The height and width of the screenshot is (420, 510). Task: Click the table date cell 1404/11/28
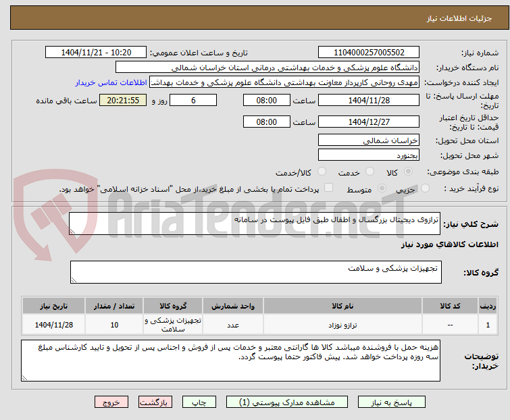pos(53,325)
